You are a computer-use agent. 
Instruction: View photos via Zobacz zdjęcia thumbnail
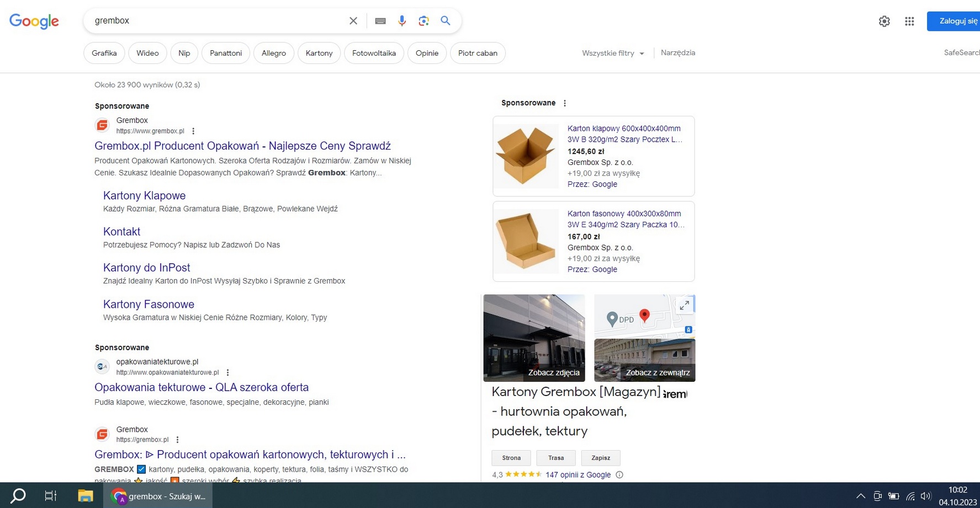click(x=534, y=338)
